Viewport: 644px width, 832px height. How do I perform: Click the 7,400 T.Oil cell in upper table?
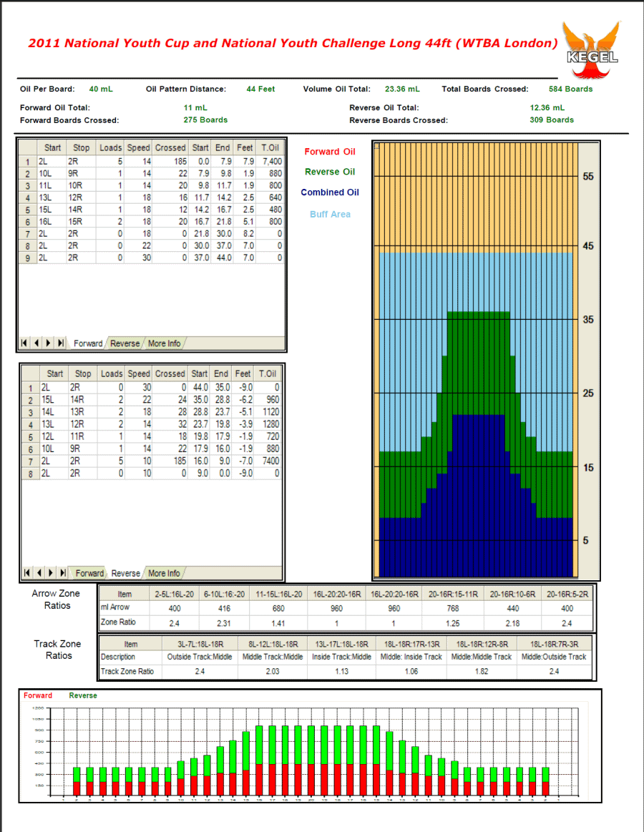click(272, 162)
